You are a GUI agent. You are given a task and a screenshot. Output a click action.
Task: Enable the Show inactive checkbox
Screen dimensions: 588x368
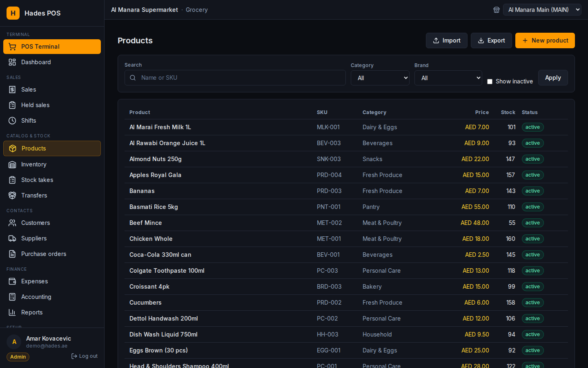490,81
